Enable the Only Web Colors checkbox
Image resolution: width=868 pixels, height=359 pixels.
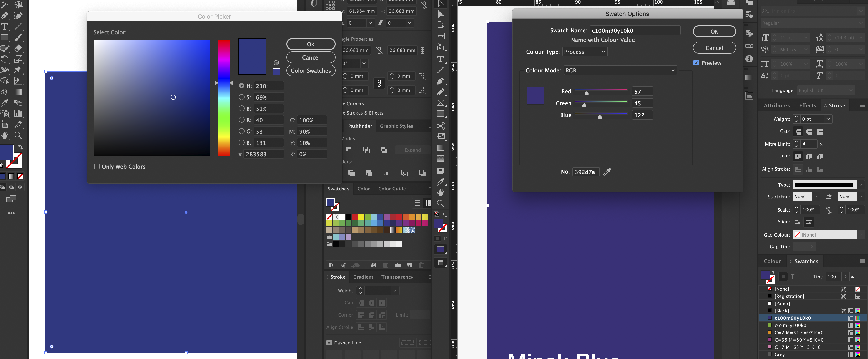pos(97,166)
